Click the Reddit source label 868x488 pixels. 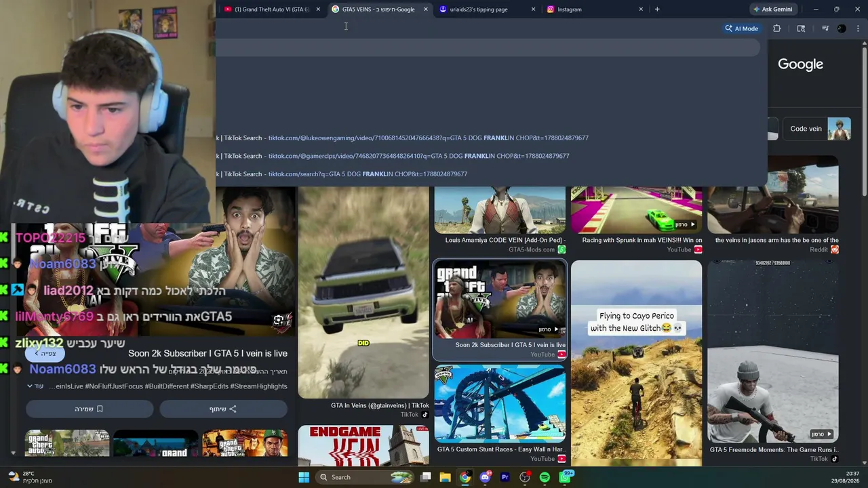(818, 249)
